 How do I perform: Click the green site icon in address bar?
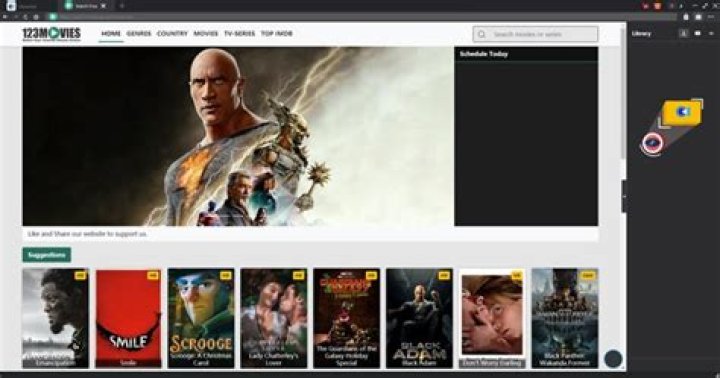point(53,17)
